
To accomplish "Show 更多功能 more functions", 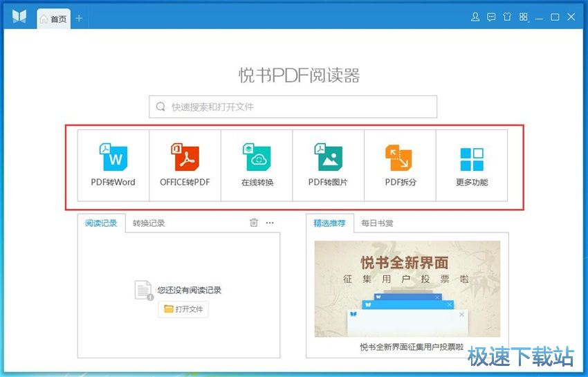I will (472, 165).
